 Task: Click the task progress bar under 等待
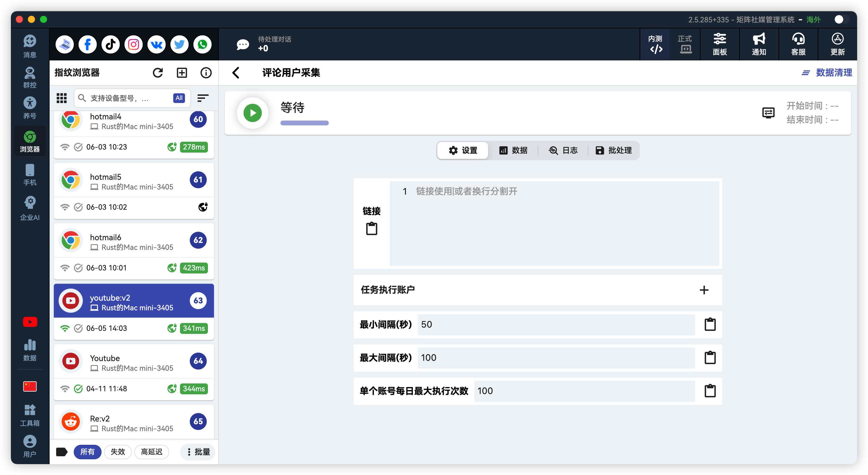click(304, 123)
